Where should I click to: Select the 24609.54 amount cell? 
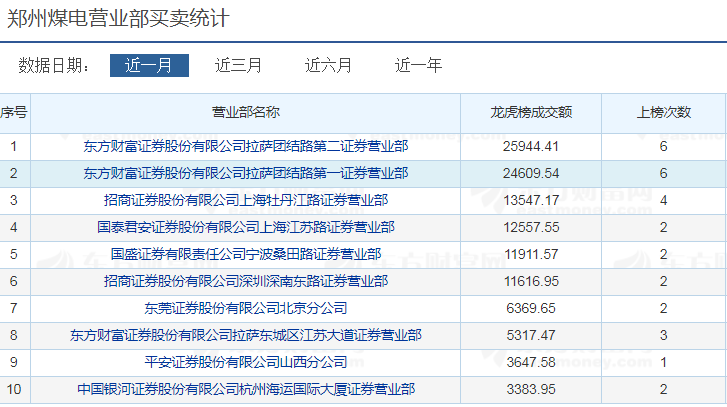[531, 173]
